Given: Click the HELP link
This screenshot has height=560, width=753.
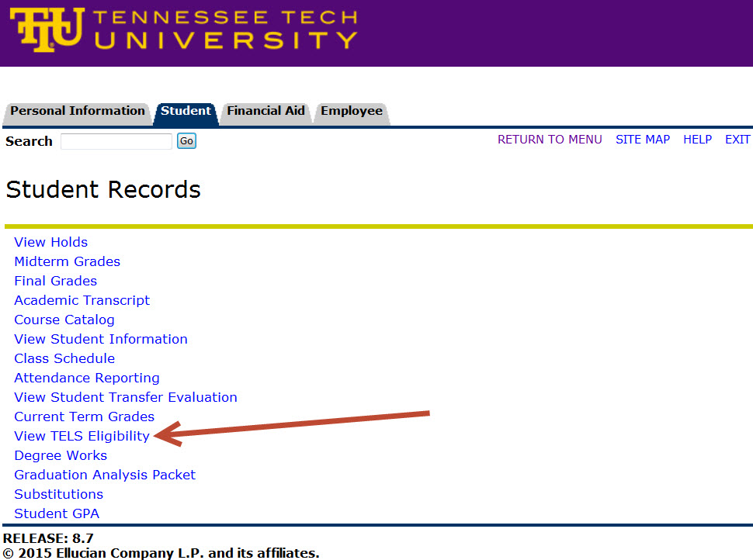Looking at the screenshot, I should pyautogui.click(x=697, y=140).
